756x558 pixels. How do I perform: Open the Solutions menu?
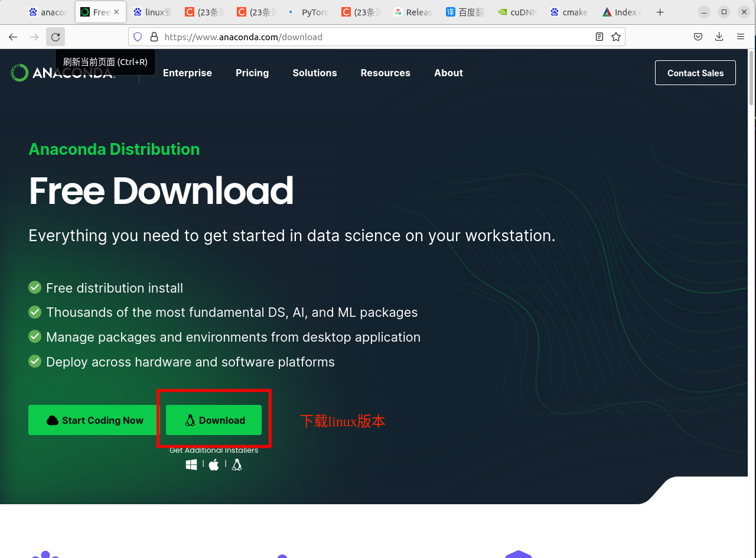315,73
